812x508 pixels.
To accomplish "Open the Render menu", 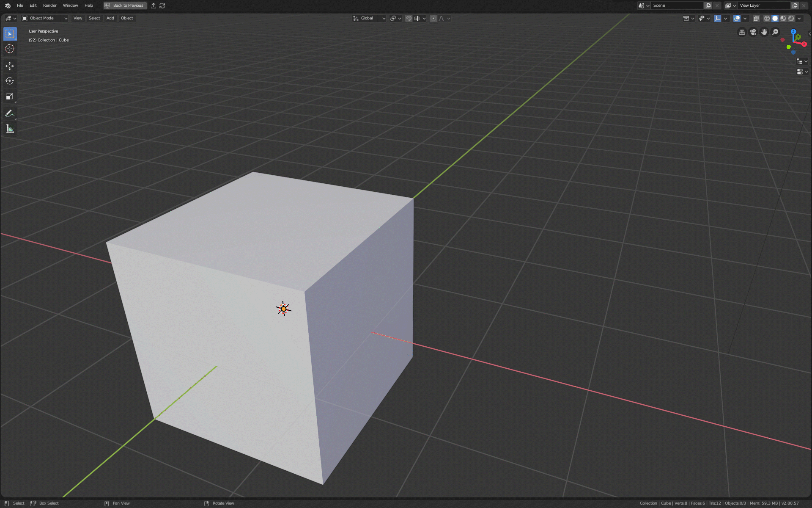I will click(x=50, y=6).
